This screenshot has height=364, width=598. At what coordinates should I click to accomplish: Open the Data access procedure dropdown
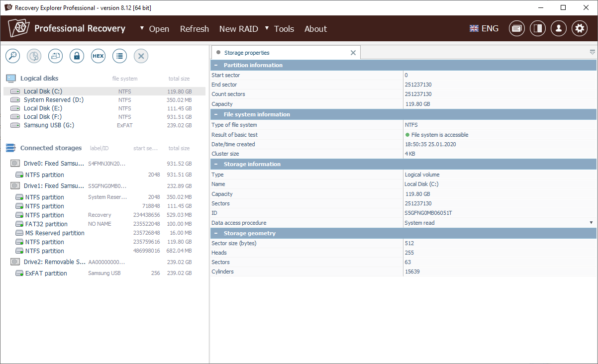tap(592, 222)
